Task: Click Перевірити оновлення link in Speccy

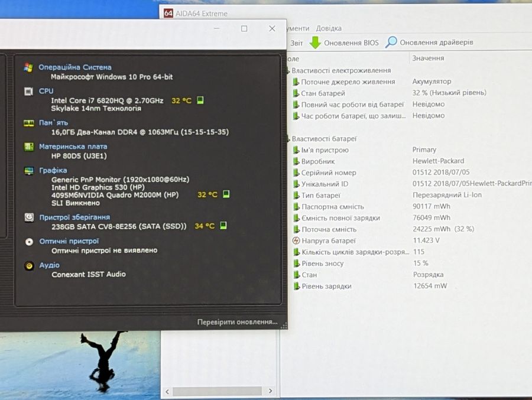Action: [237, 321]
